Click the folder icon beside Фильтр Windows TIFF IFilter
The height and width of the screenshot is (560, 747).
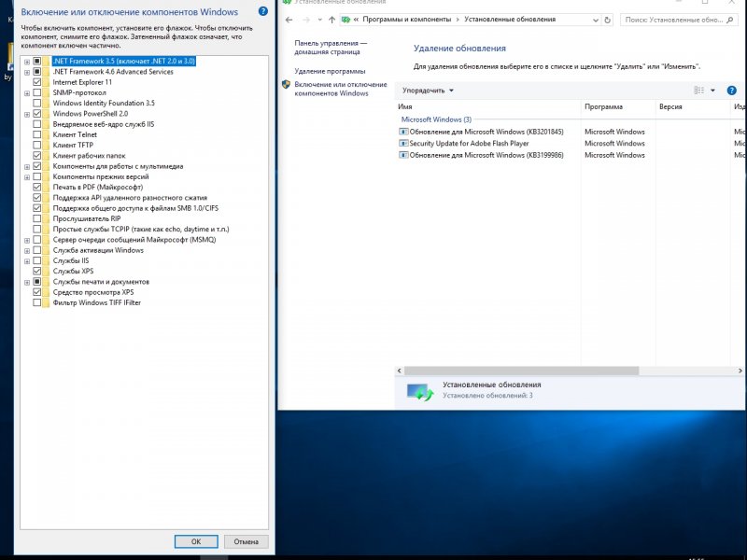[46, 302]
